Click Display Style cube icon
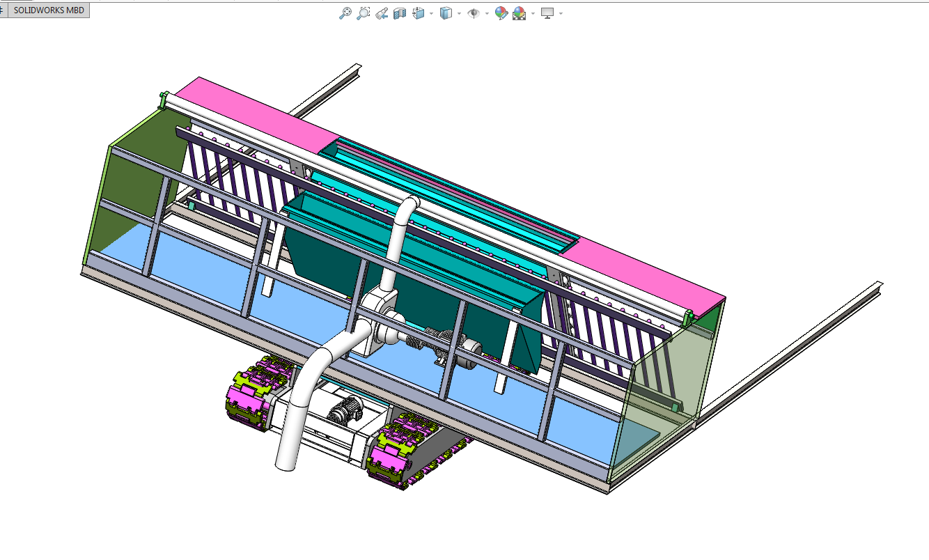 446,13
